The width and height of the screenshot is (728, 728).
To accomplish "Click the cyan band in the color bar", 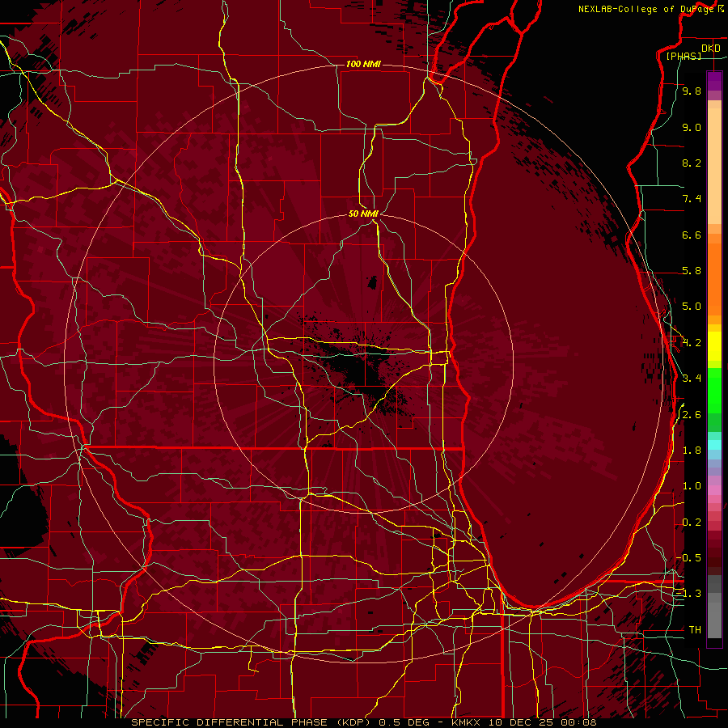I will point(714,444).
